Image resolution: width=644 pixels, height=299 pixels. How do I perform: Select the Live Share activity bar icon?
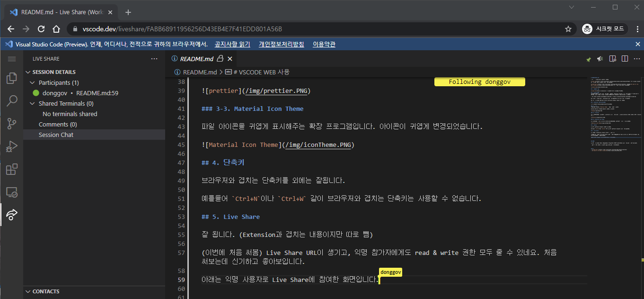(x=11, y=215)
